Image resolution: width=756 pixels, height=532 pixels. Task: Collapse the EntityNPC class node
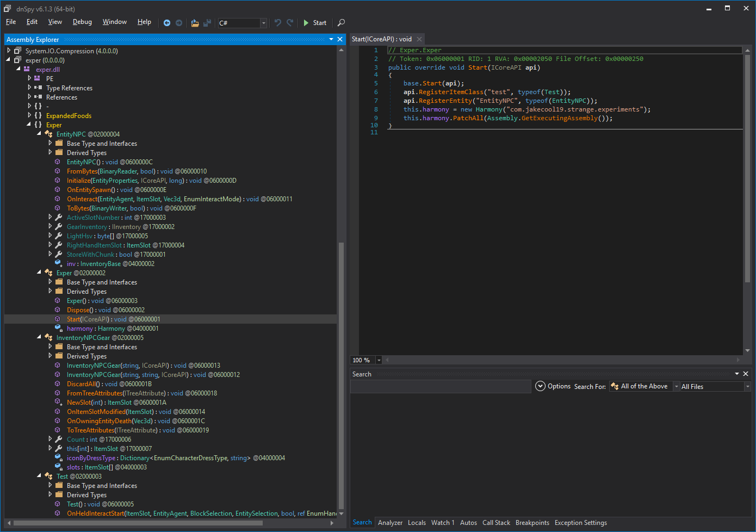pos(39,134)
